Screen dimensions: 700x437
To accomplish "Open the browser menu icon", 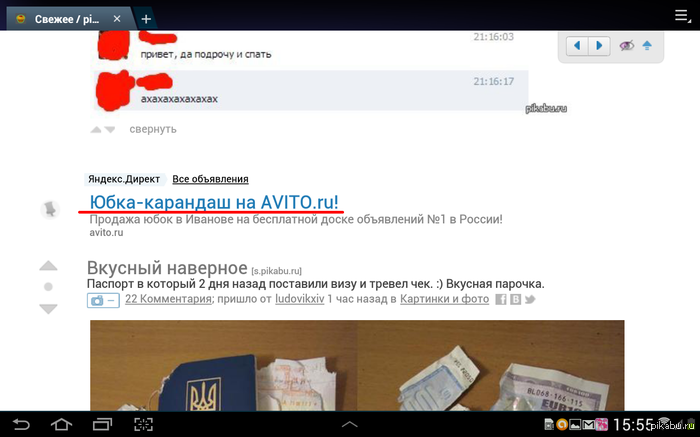I will pyautogui.click(x=682, y=16).
